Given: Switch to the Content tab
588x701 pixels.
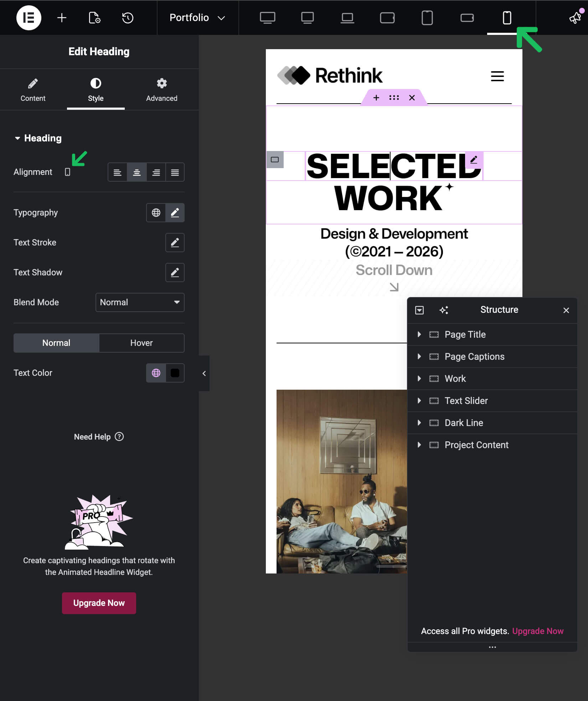Looking at the screenshot, I should pos(33,90).
